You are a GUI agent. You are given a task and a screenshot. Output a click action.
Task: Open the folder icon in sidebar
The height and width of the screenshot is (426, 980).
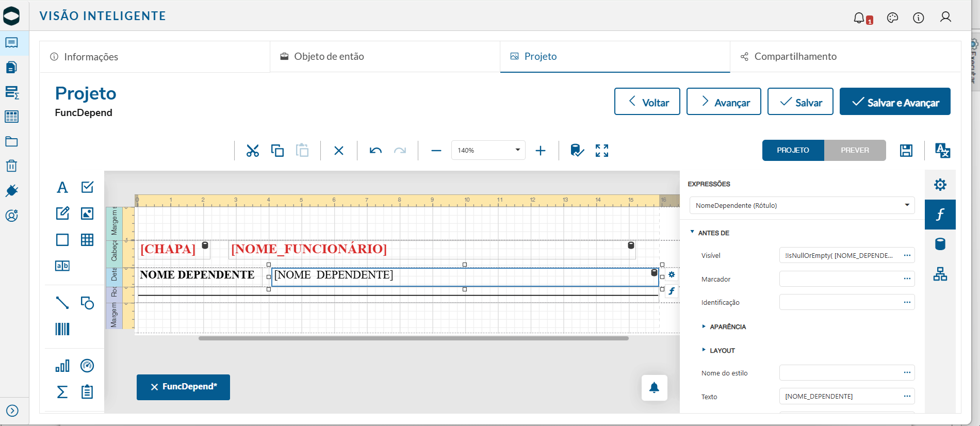11,141
